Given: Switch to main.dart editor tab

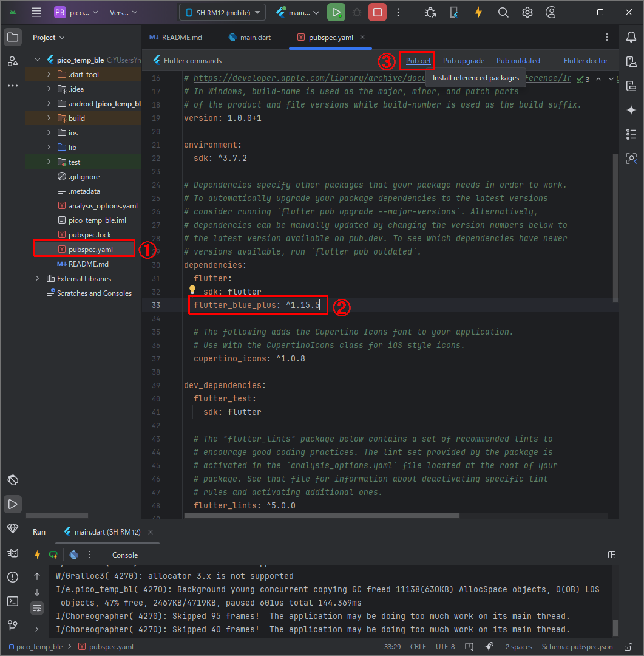Looking at the screenshot, I should (249, 38).
